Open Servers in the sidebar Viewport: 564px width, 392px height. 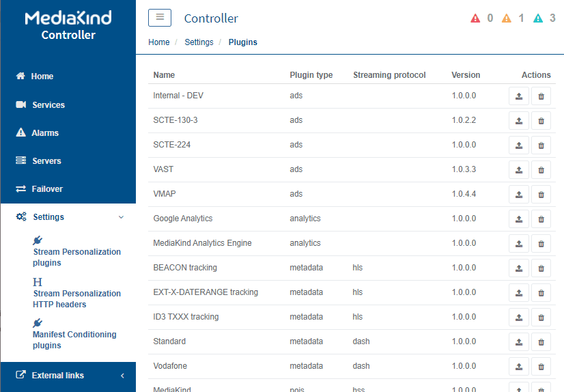pos(38,160)
